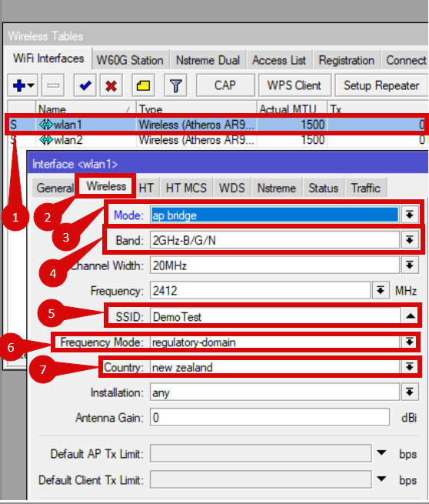Viewport: 429px width, 504px height.
Task: Select the wlan1 interface row
Action: pos(217,125)
